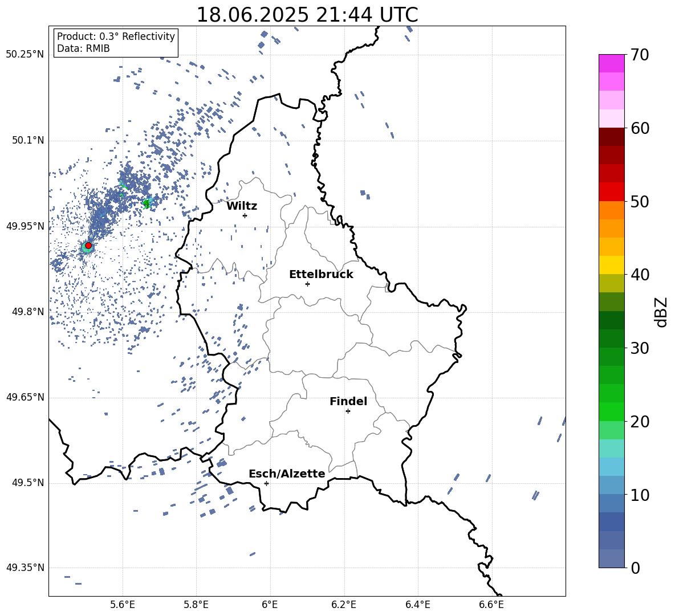Click the Findel city label

click(348, 401)
